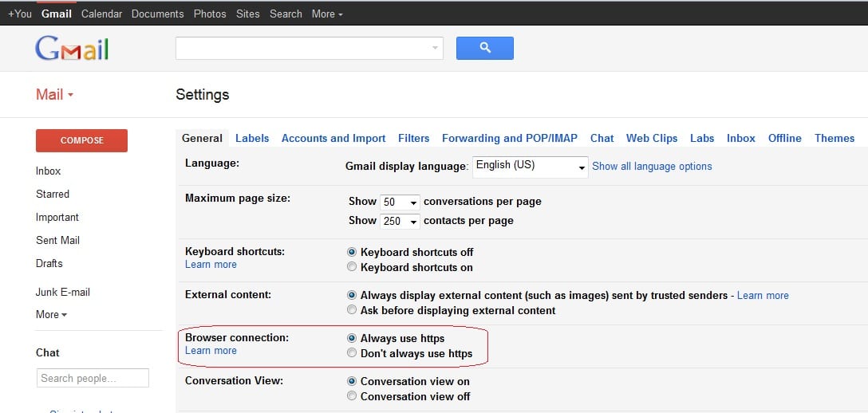Click the External content: label
The image size is (868, 413).
click(x=228, y=295)
